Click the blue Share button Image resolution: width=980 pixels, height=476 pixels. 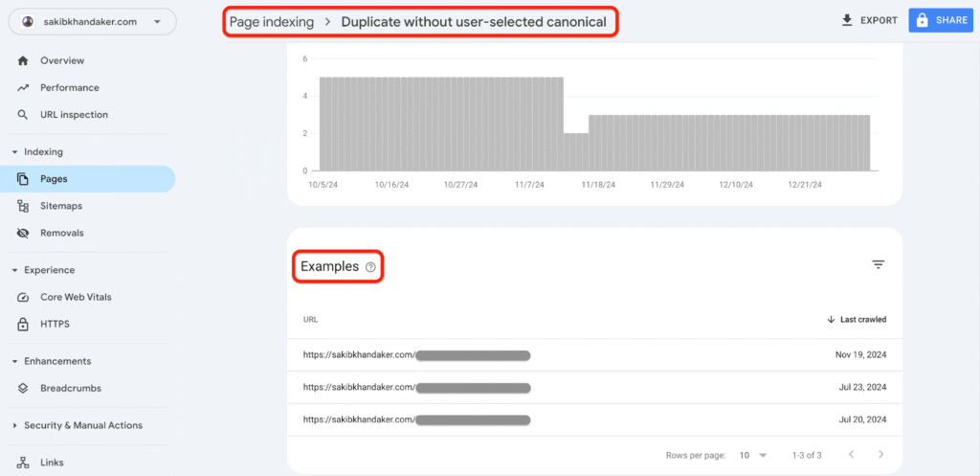tap(940, 20)
